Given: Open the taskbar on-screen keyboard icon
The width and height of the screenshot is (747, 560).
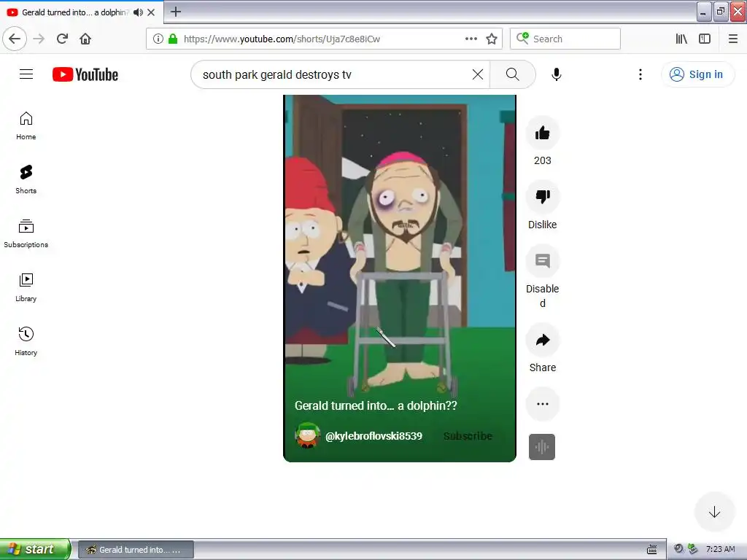Looking at the screenshot, I should click(651, 550).
